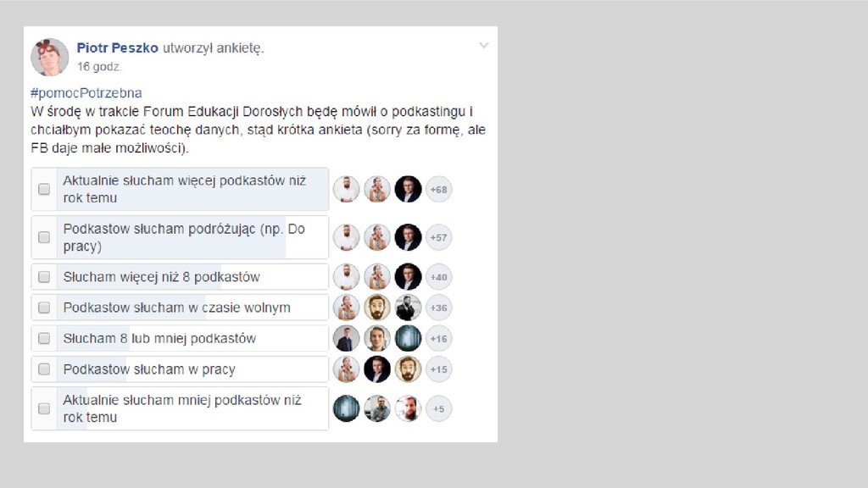This screenshot has width=868, height=488.
Task: Check 'Aktualnie słucham mniej podkastów' option
Action: click(44, 408)
